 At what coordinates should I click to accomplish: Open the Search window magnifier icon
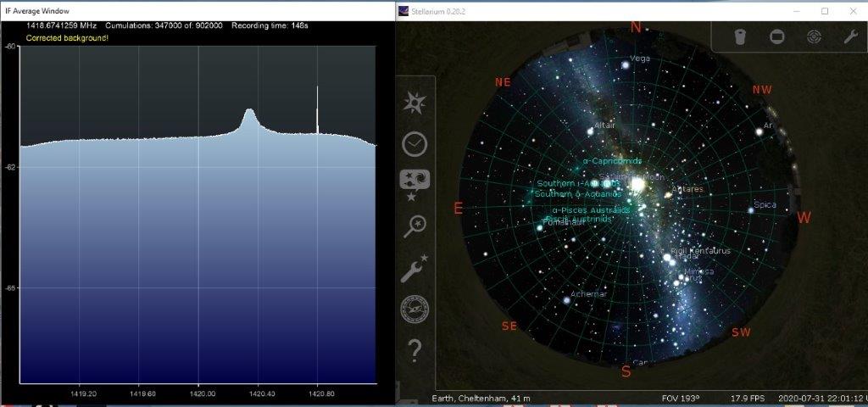(x=415, y=226)
